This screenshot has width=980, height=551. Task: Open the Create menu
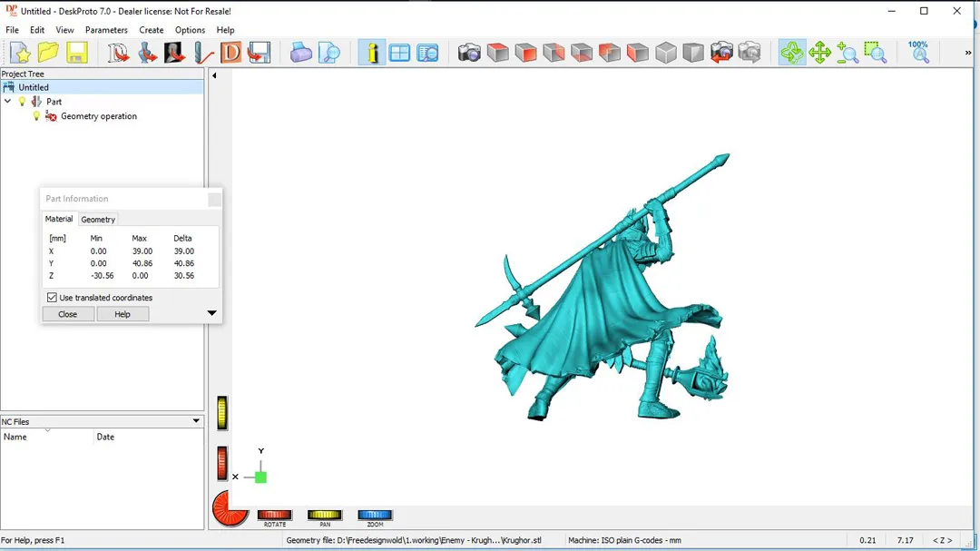tap(152, 30)
